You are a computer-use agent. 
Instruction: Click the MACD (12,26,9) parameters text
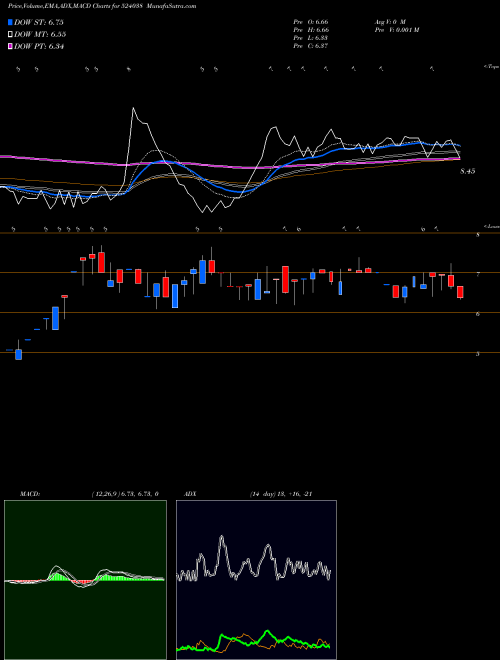point(125,494)
